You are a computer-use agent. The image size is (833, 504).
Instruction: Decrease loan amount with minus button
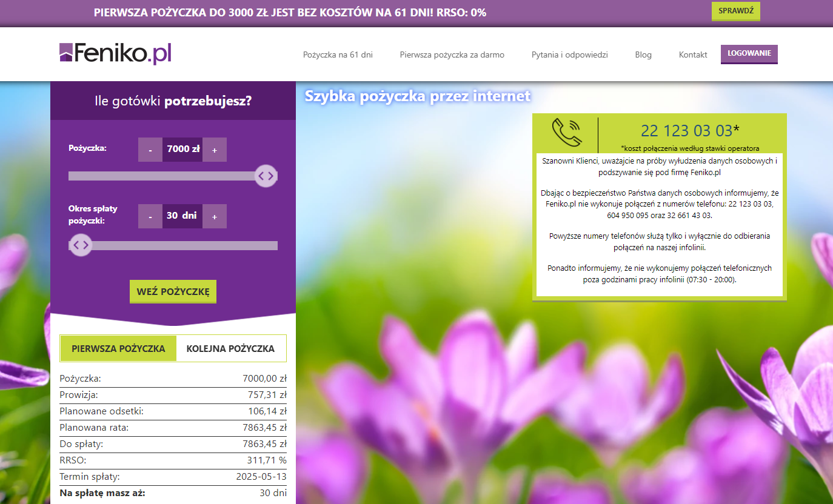[150, 150]
